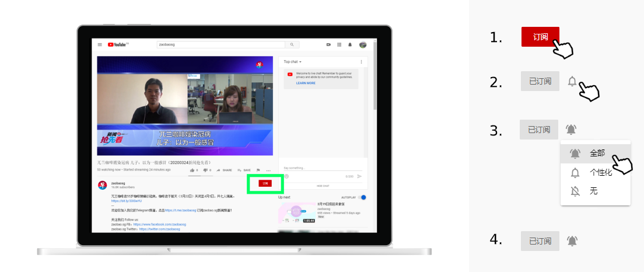Viewport: 644px width, 272px height.
Task: Click the ringing bell beside step 4
Action: 572,241
